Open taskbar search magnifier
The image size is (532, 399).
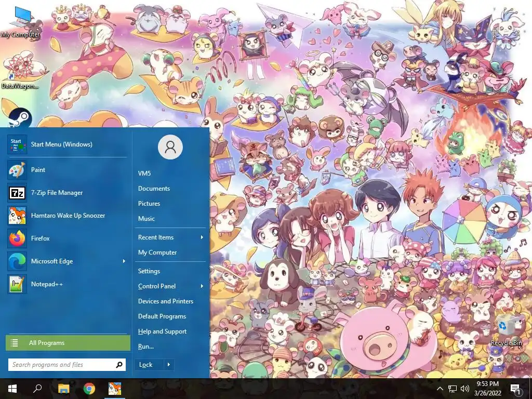[x=37, y=389]
